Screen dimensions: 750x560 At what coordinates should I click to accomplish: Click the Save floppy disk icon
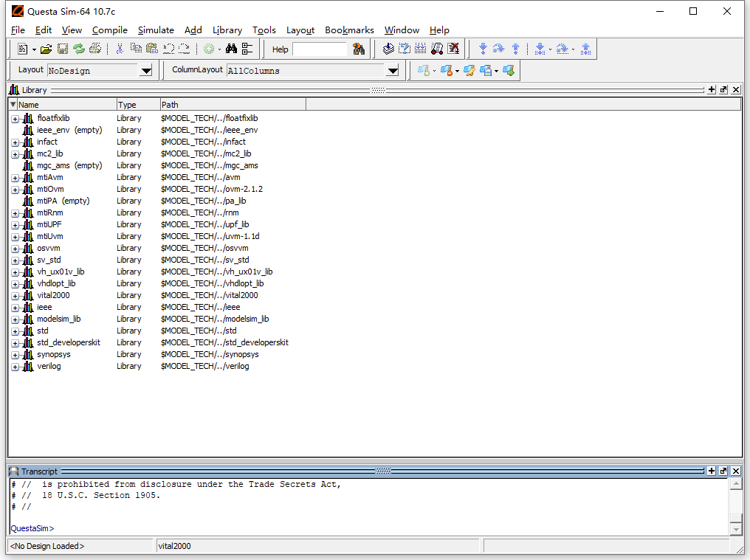63,49
